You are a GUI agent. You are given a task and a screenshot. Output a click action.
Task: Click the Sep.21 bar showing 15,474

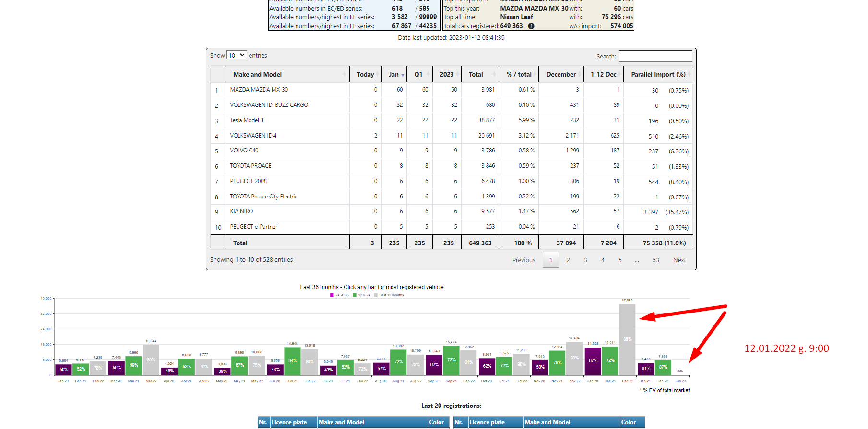point(451,360)
